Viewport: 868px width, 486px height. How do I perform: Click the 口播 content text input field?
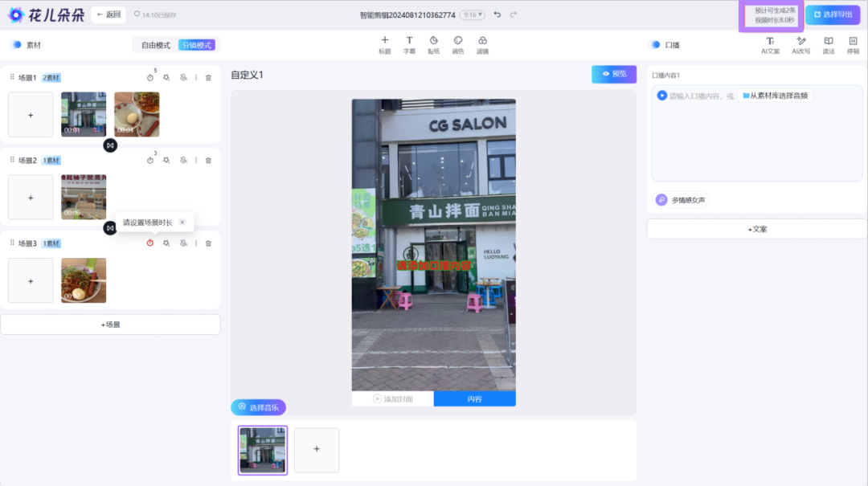757,133
